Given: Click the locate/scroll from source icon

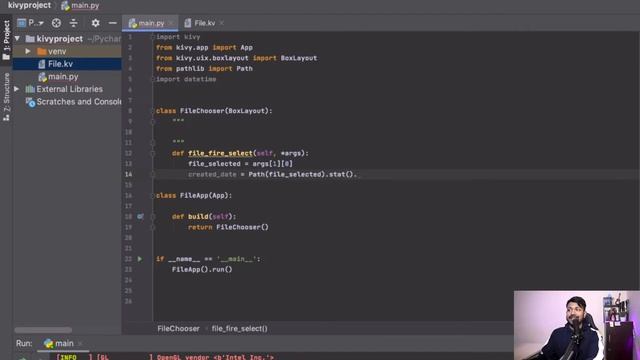Looking at the screenshot, I should [x=56, y=23].
